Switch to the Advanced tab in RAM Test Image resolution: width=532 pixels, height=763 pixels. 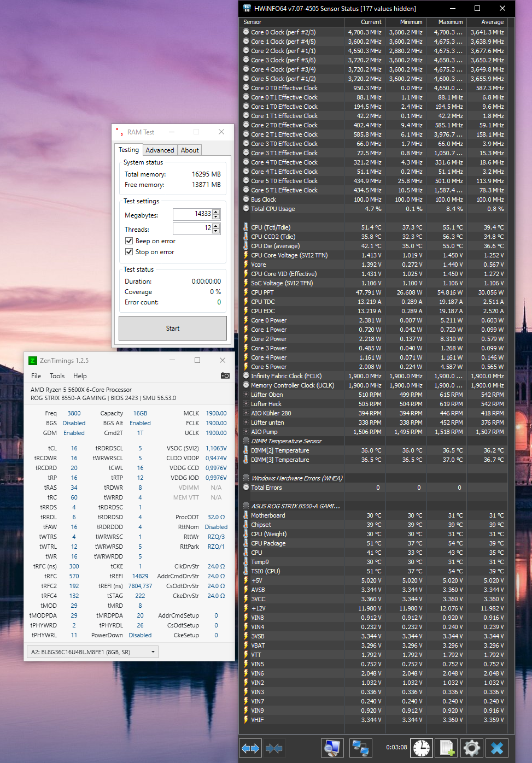click(160, 150)
